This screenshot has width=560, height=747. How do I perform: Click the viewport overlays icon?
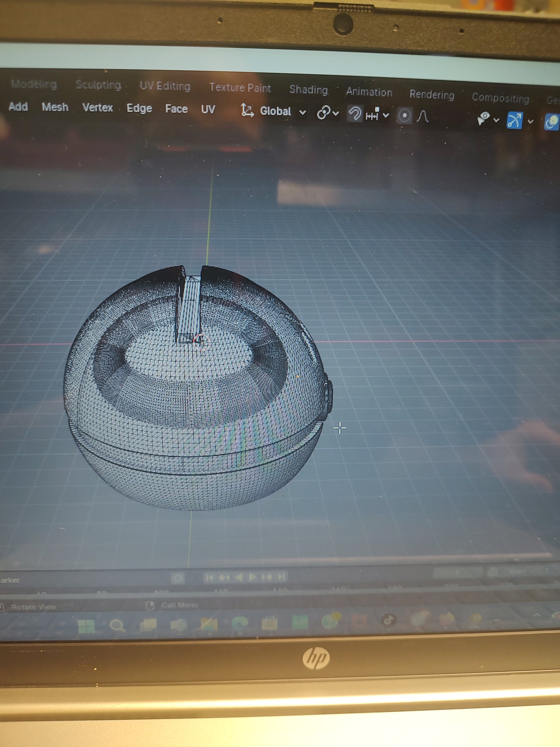click(553, 121)
